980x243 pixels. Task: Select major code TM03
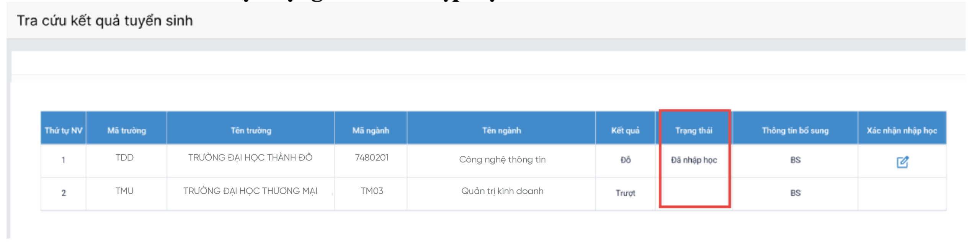[x=372, y=191]
